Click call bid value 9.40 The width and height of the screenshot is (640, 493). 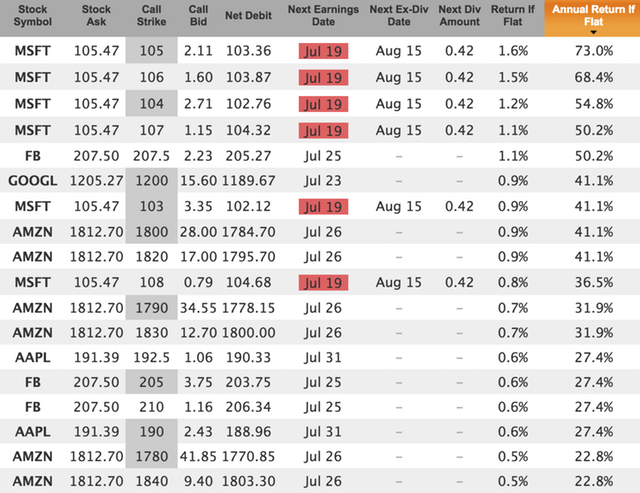(x=198, y=481)
